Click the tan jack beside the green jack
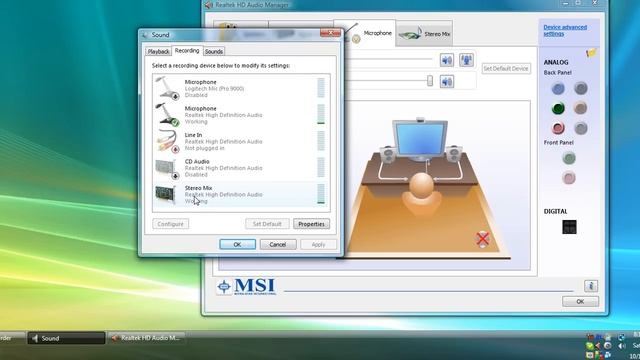 (x=581, y=108)
